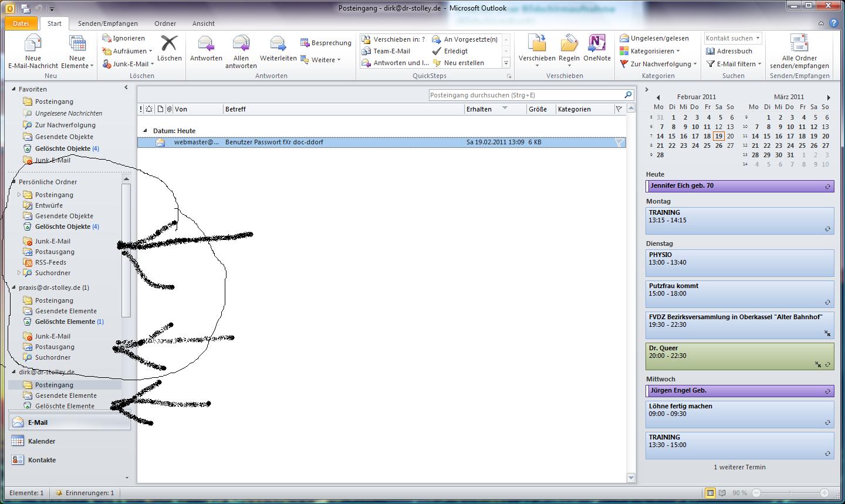Switch to the Kontakte module
Screen dimensions: 845x504
[x=69, y=460]
